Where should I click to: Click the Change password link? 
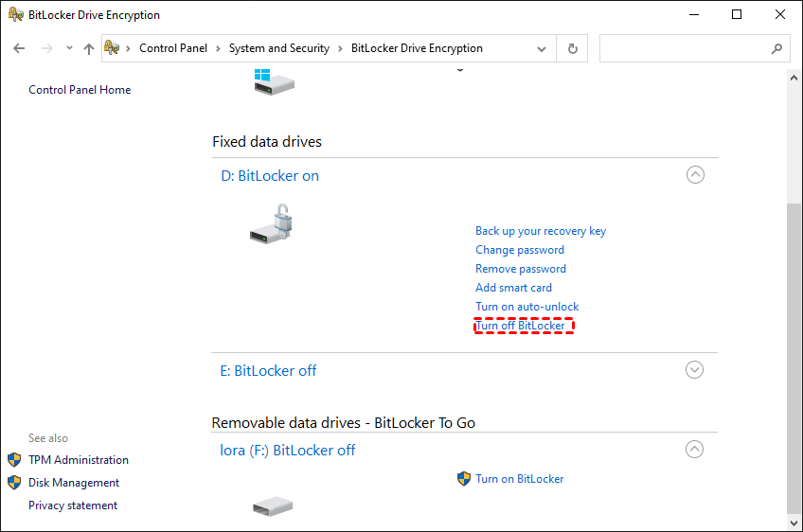tap(520, 250)
